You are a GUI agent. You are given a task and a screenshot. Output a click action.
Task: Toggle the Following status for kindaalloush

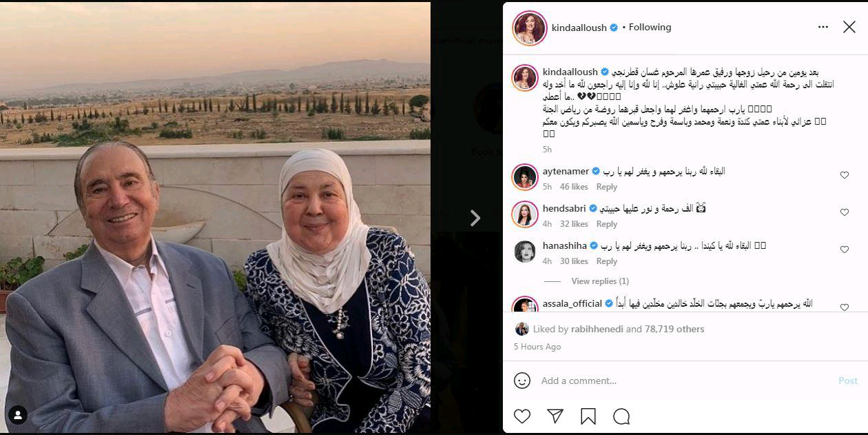(650, 27)
